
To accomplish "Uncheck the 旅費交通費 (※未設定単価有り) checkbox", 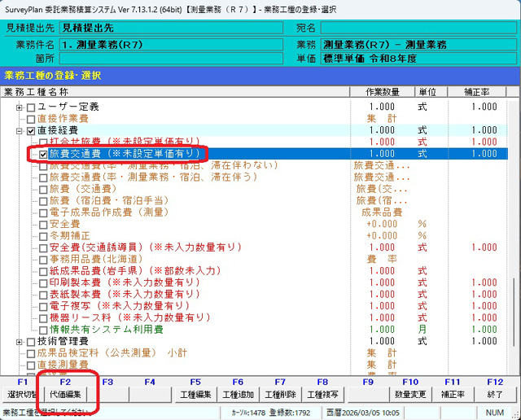I will [x=44, y=154].
